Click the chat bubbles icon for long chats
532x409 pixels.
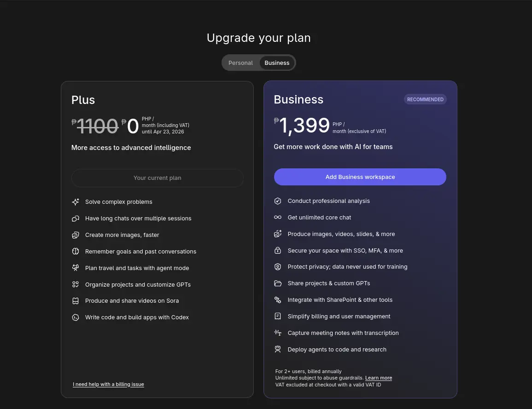[x=76, y=219]
